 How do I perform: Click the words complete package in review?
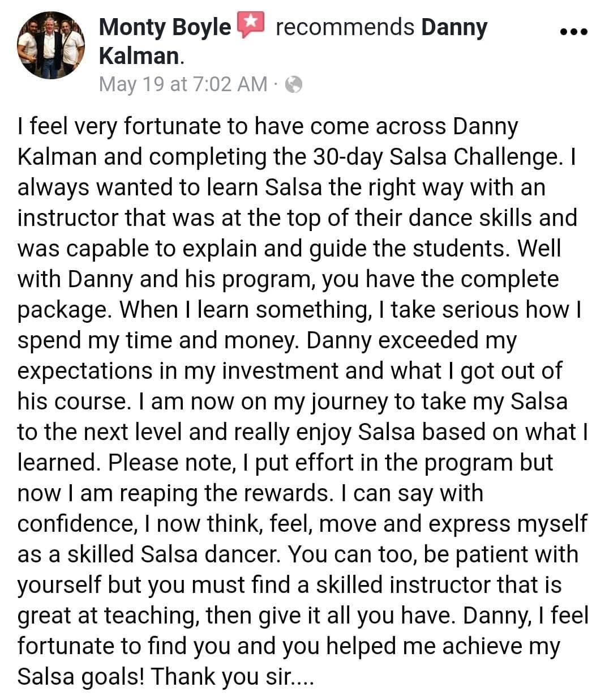(288, 294)
